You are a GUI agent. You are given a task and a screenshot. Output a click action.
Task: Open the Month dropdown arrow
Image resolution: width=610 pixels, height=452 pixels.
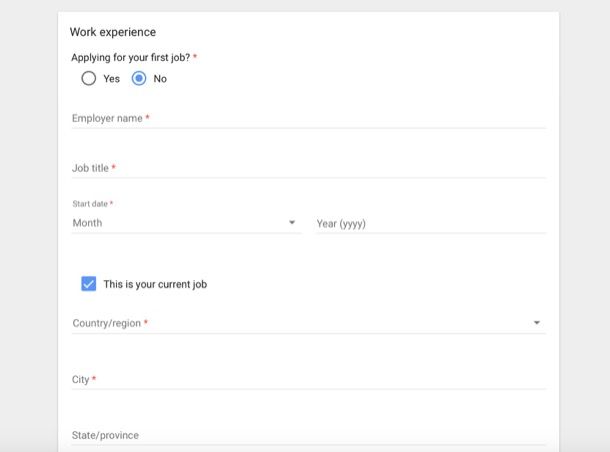click(292, 222)
